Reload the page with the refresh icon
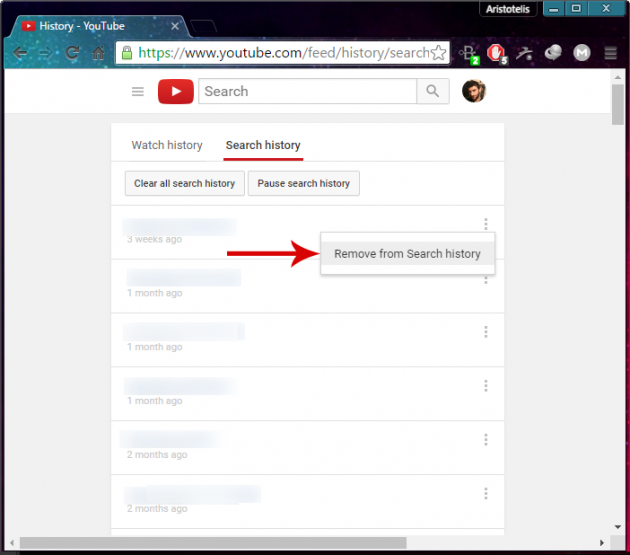This screenshot has width=630, height=555. [x=73, y=53]
